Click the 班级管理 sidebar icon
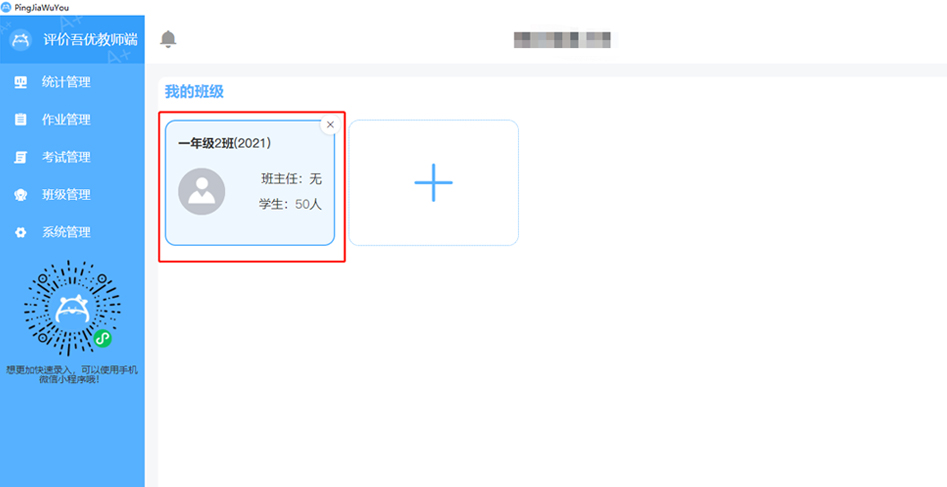The height and width of the screenshot is (487, 947). click(21, 195)
